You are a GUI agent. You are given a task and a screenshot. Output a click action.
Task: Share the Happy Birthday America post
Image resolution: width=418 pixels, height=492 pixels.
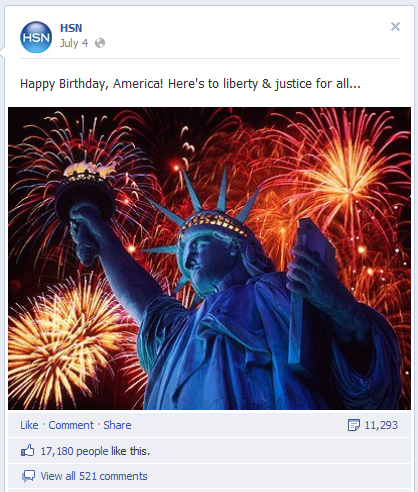[x=117, y=425]
